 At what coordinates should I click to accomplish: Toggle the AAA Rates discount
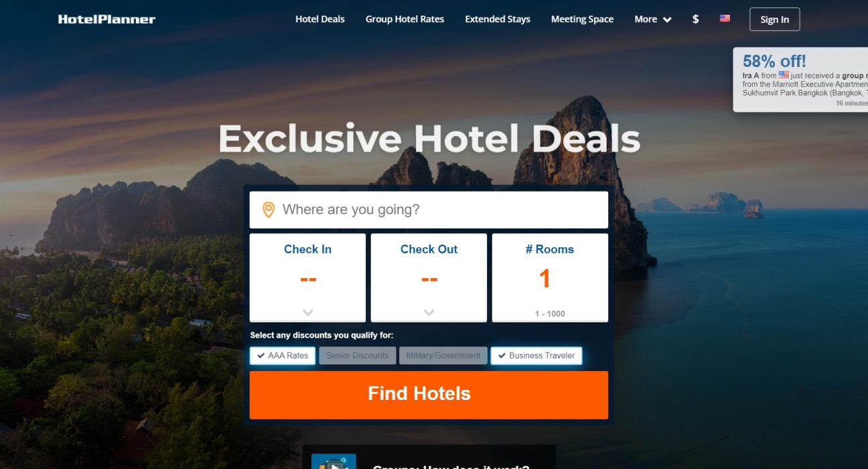[283, 356]
